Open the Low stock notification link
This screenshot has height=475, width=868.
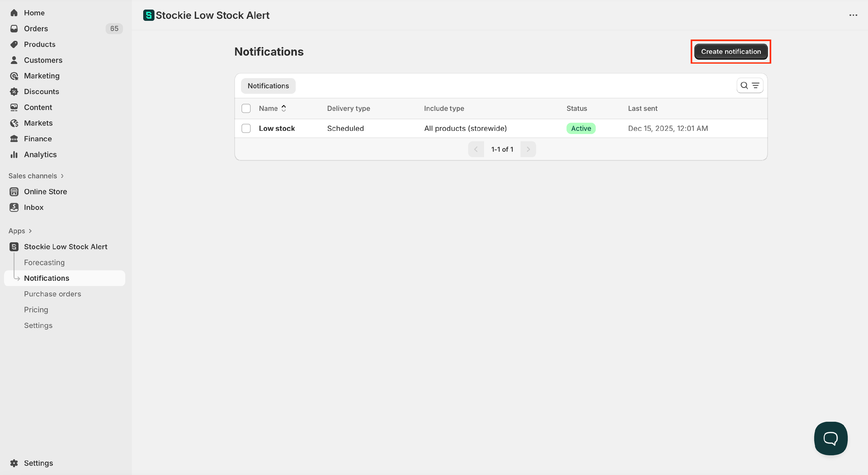pos(276,129)
